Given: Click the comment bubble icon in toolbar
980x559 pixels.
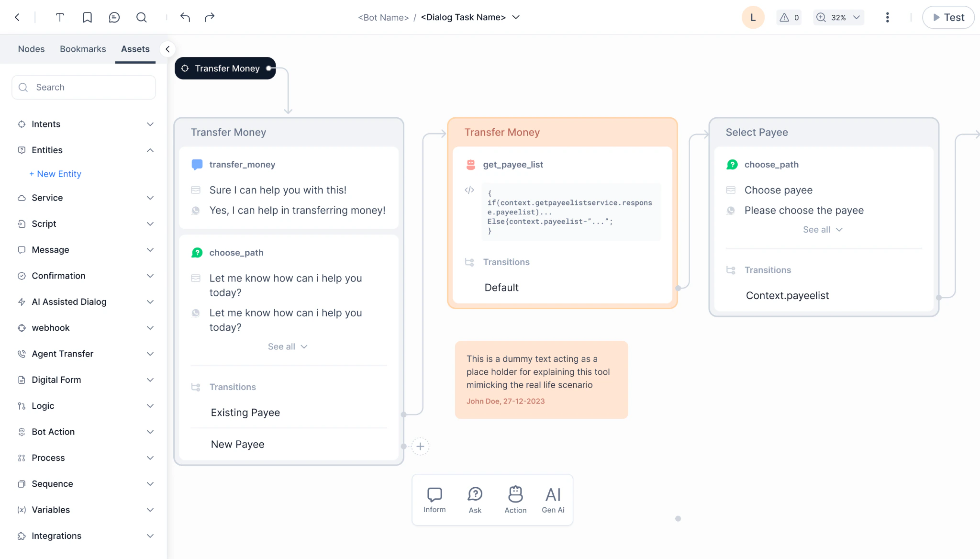Looking at the screenshot, I should [x=114, y=17].
